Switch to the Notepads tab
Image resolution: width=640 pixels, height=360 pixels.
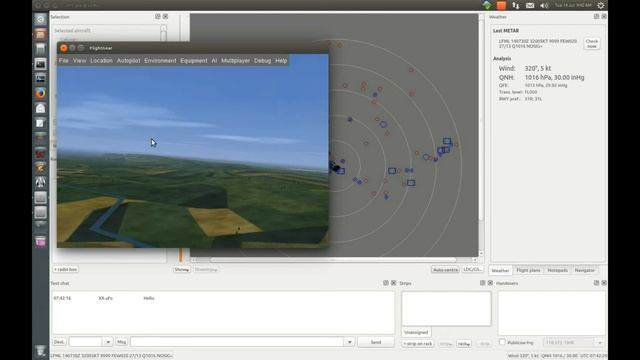click(x=558, y=270)
